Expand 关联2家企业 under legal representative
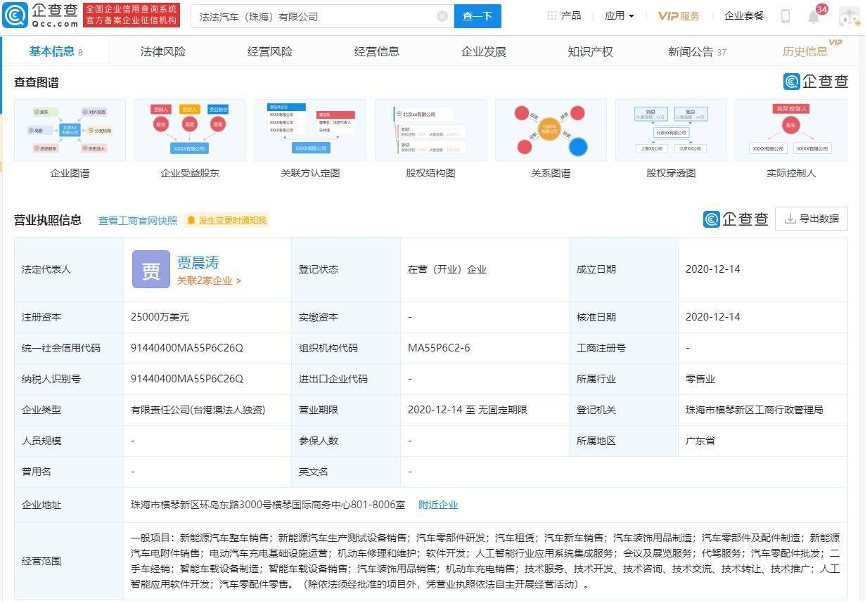 (x=209, y=281)
